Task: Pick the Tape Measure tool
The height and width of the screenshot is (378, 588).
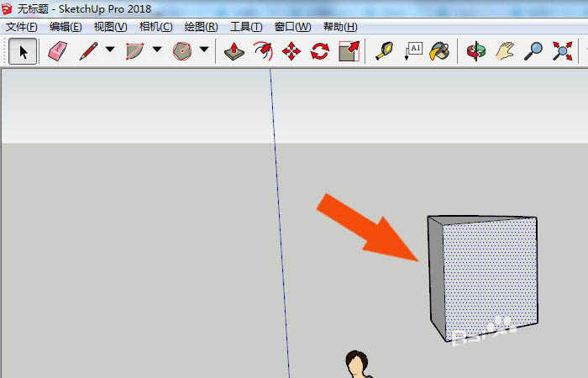Action: (x=385, y=51)
